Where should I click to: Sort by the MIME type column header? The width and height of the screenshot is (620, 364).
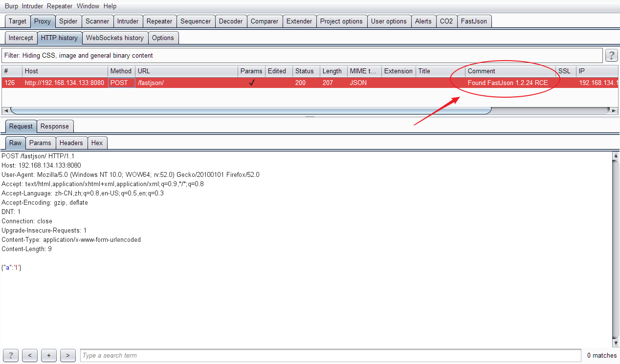point(364,71)
